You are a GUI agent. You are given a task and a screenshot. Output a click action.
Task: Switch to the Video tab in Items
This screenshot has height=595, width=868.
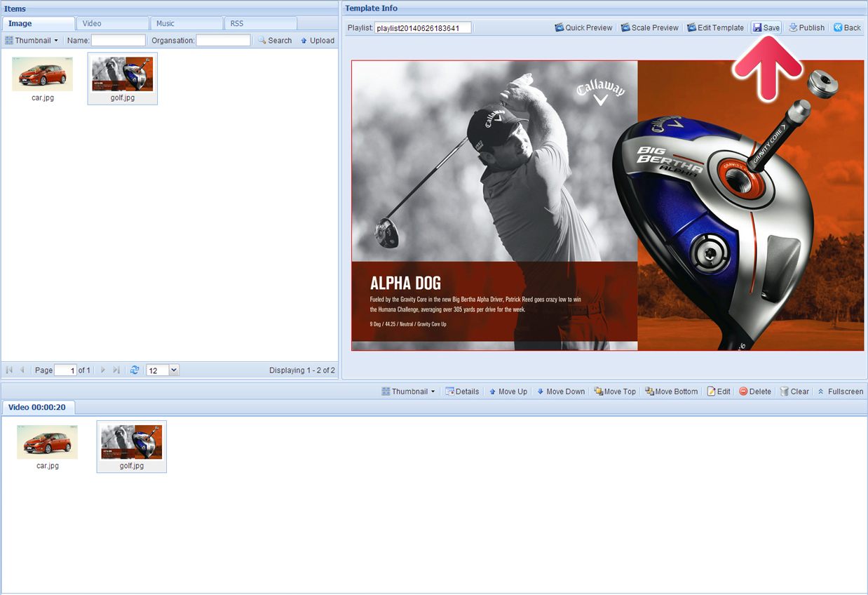pyautogui.click(x=112, y=24)
